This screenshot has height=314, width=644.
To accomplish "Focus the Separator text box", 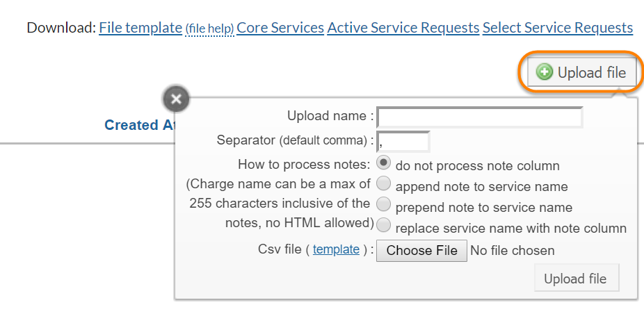I will [403, 142].
